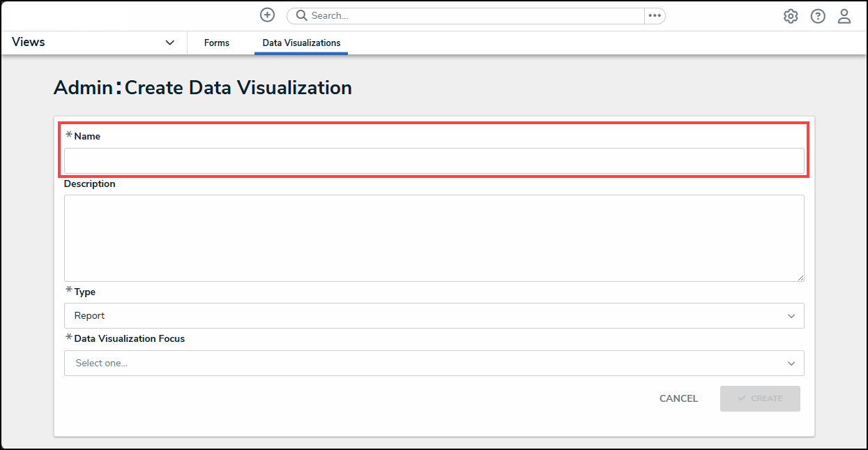Open the help question mark icon

[x=818, y=16]
